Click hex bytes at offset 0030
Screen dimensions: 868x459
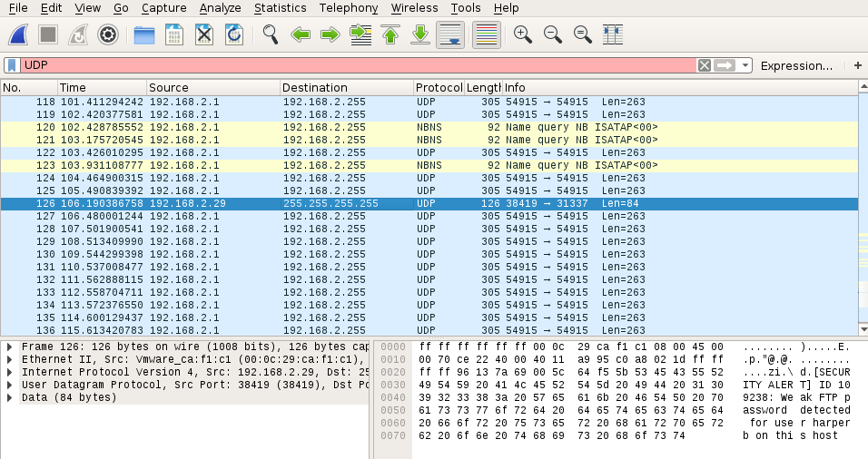[571, 385]
